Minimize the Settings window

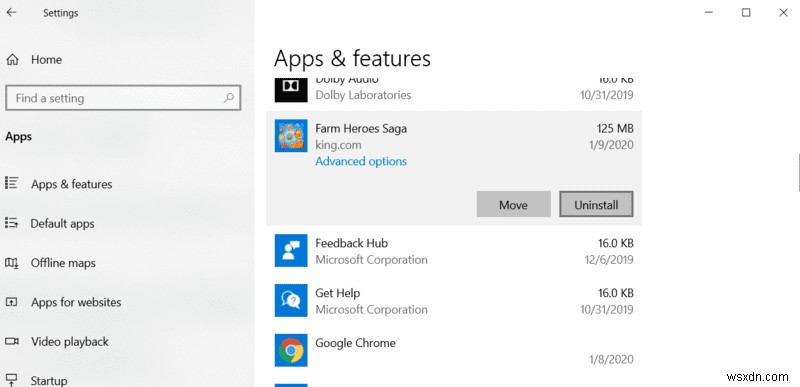[709, 13]
